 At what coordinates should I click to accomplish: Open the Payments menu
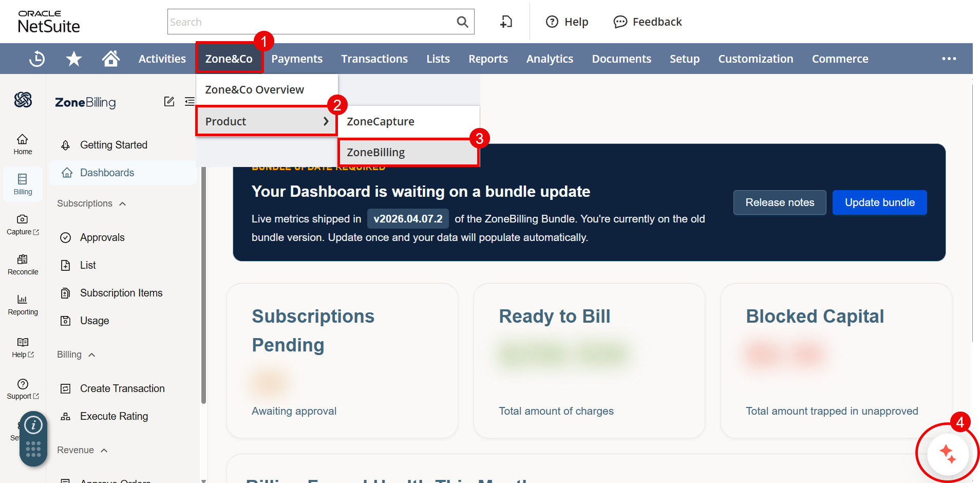pyautogui.click(x=297, y=59)
